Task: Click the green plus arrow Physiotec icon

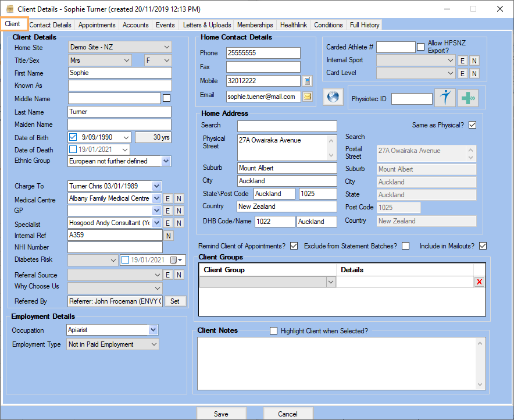Action: click(468, 98)
